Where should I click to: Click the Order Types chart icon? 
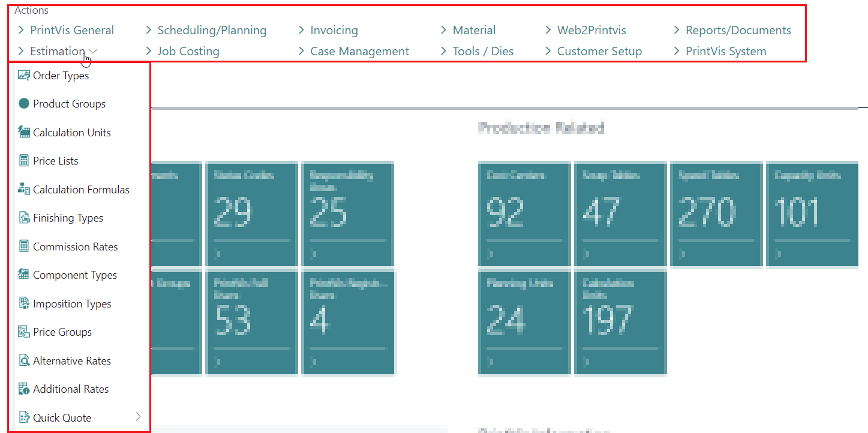pyautogui.click(x=24, y=75)
